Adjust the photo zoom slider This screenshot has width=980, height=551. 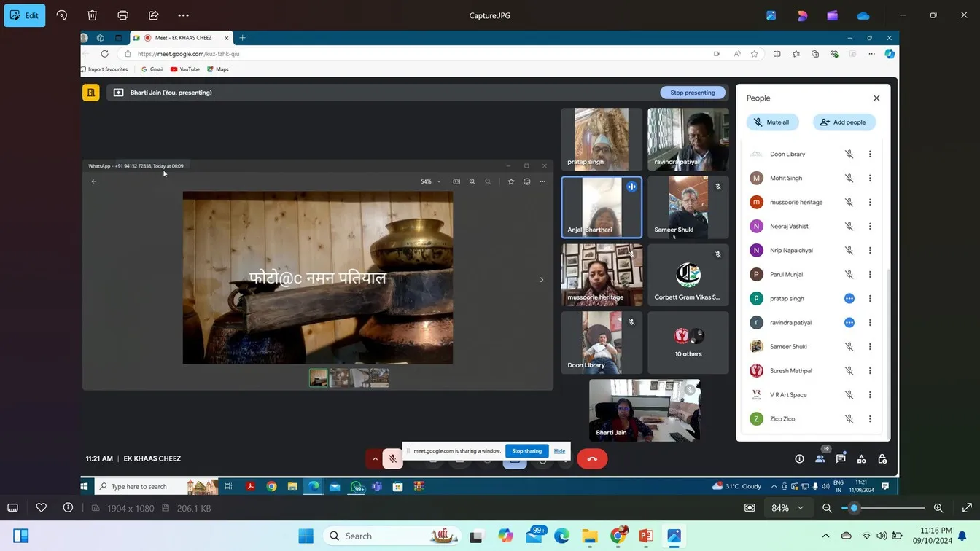coord(883,508)
